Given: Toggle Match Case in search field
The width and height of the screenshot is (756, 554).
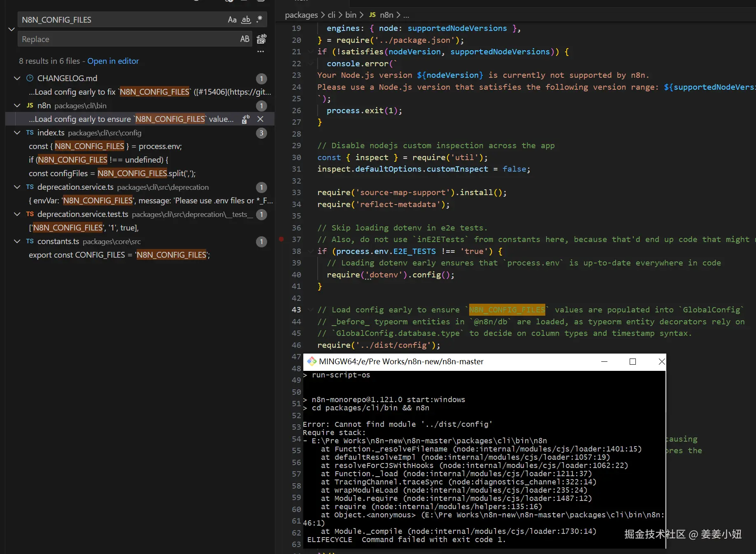Looking at the screenshot, I should (232, 20).
